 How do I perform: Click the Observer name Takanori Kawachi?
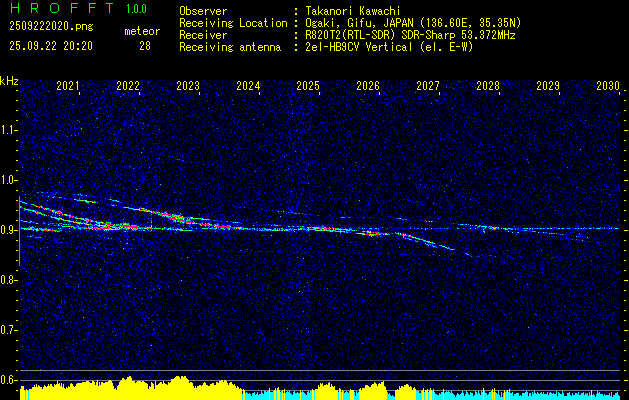point(353,11)
